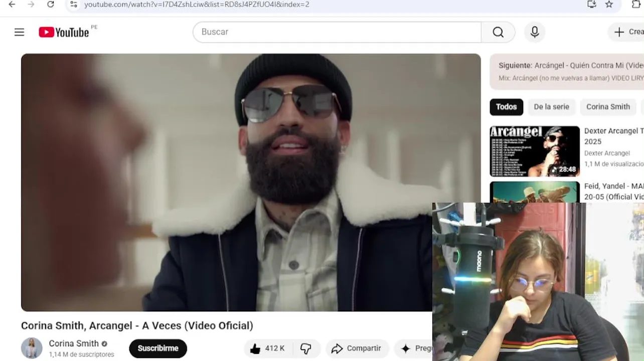Go forward with the browser forward arrow
This screenshot has width=644, height=361.
click(x=31, y=5)
